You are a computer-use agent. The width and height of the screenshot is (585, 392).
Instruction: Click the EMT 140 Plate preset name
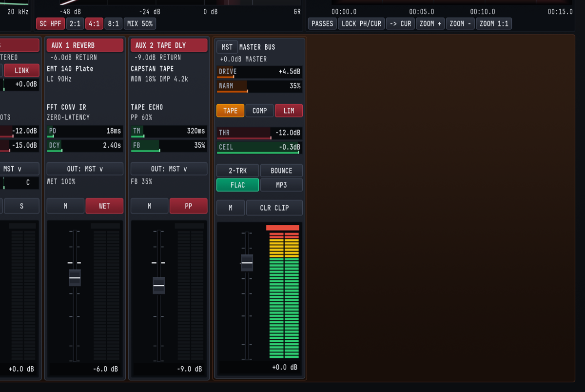70,69
